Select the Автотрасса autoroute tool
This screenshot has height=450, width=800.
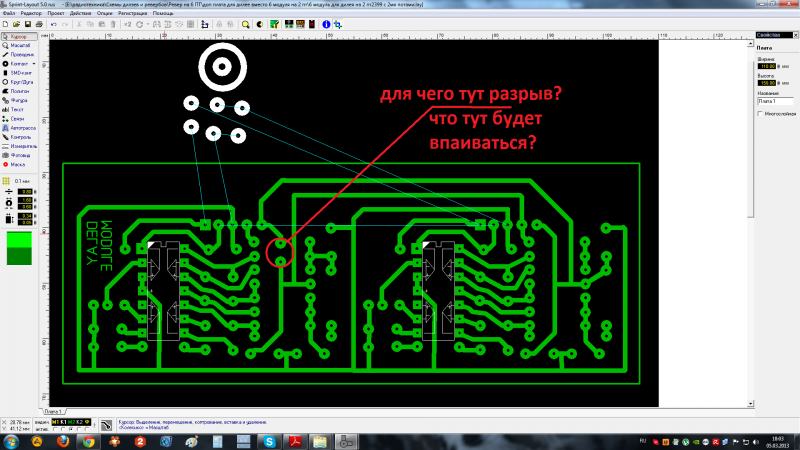[19, 128]
